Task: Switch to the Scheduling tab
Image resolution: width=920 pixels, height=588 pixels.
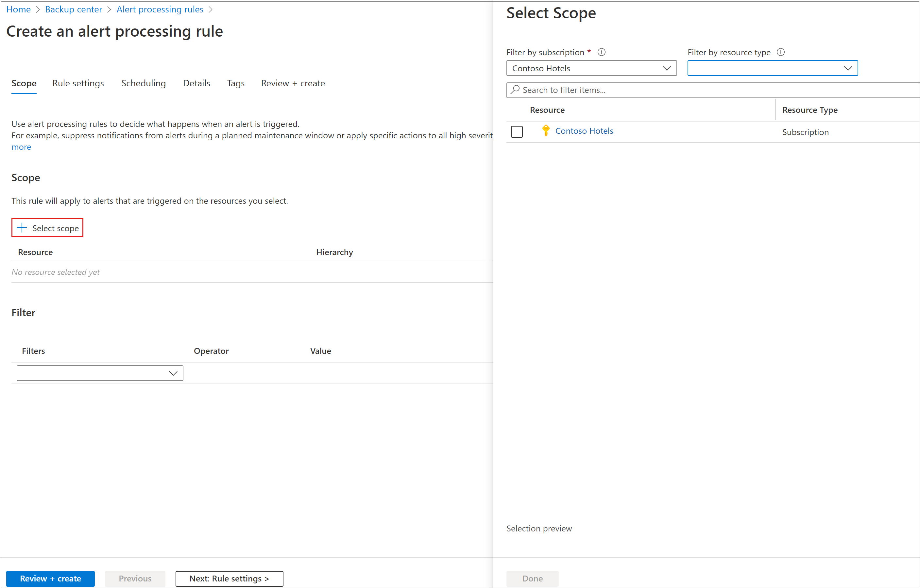Action: 143,83
